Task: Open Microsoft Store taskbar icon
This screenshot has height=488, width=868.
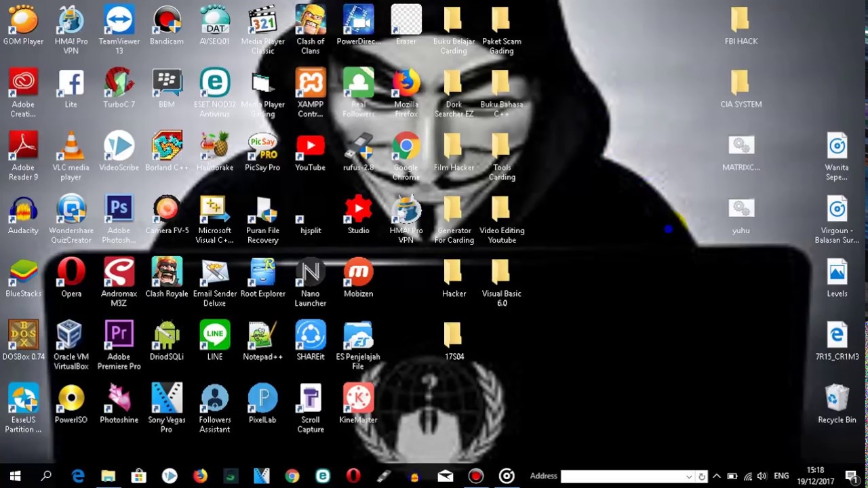Action: [x=139, y=476]
